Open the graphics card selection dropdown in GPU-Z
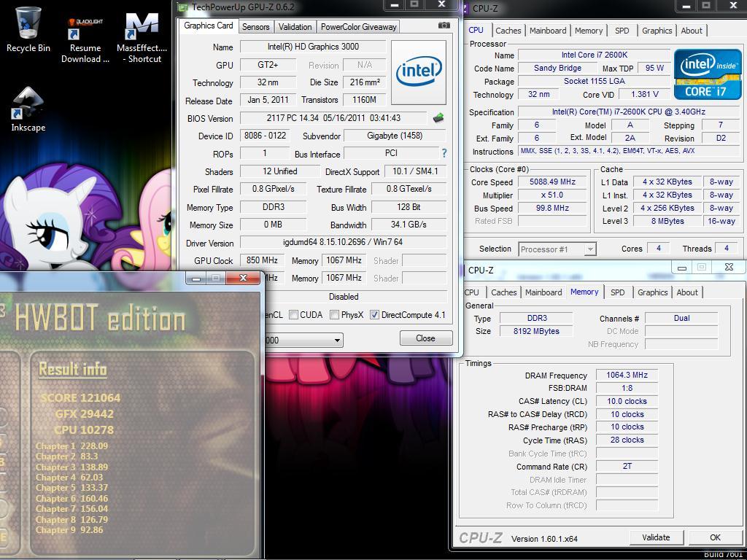 [x=337, y=341]
